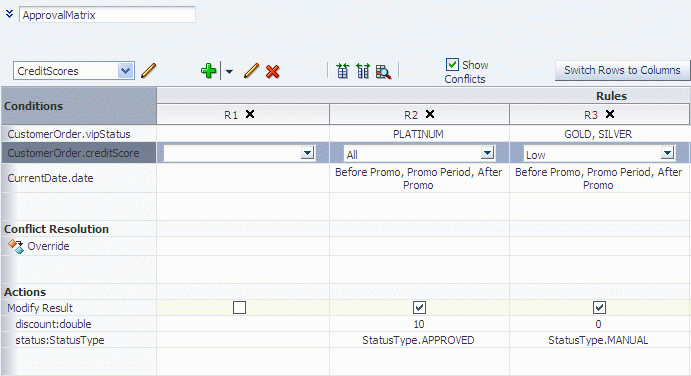Open the CreditScores bucketset dropdown
This screenshot has height=376, width=691.
pyautogui.click(x=126, y=71)
